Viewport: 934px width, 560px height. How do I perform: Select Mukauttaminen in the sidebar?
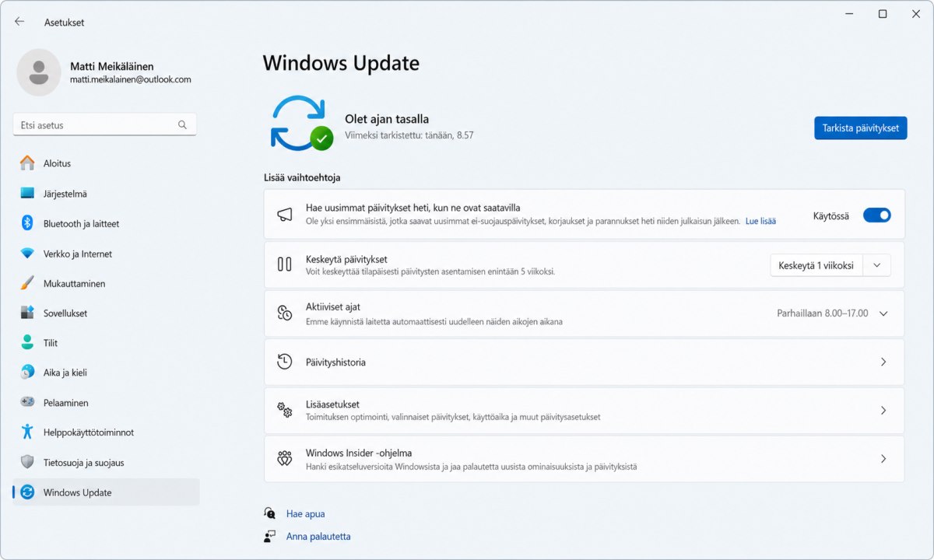tap(106, 283)
